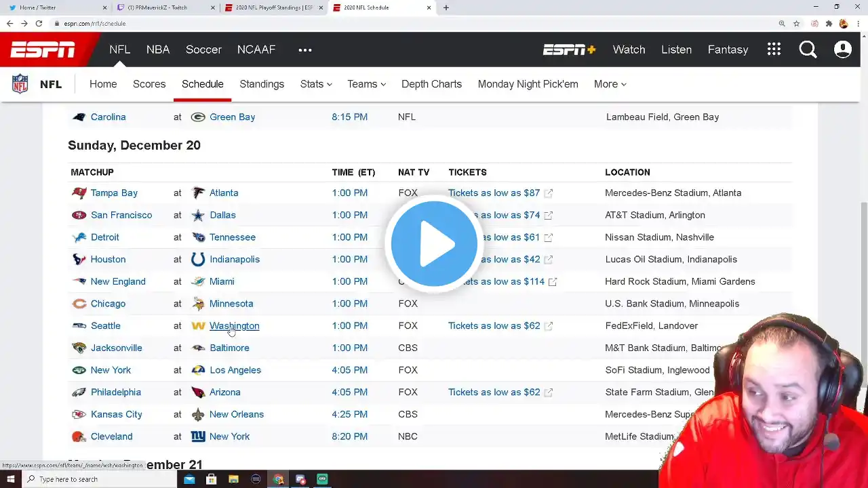Bookmark this page with the star icon

pyautogui.click(x=797, y=23)
